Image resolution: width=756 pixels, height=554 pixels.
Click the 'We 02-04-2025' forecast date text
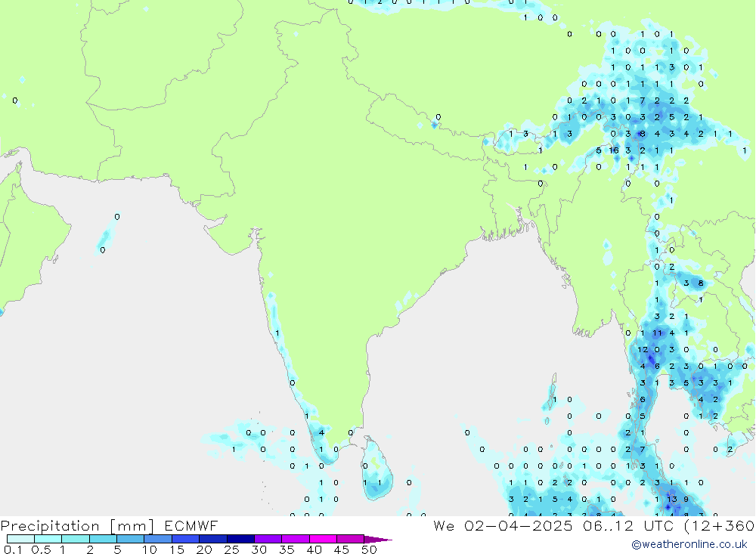coord(503,525)
